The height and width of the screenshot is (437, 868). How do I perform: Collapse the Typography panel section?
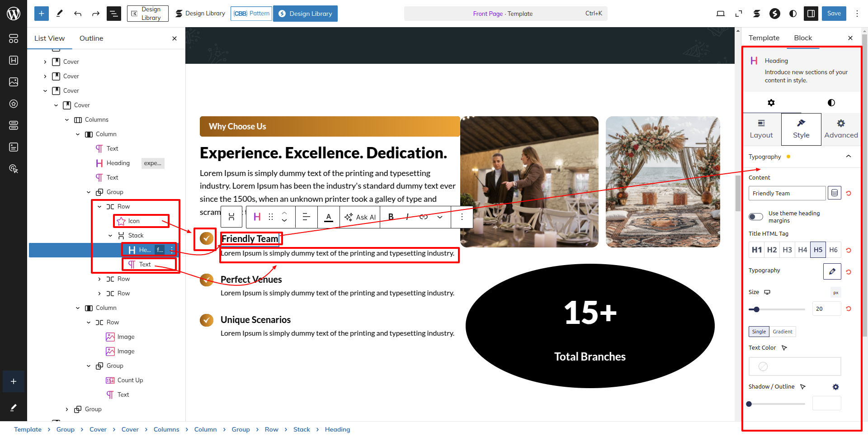tap(848, 157)
